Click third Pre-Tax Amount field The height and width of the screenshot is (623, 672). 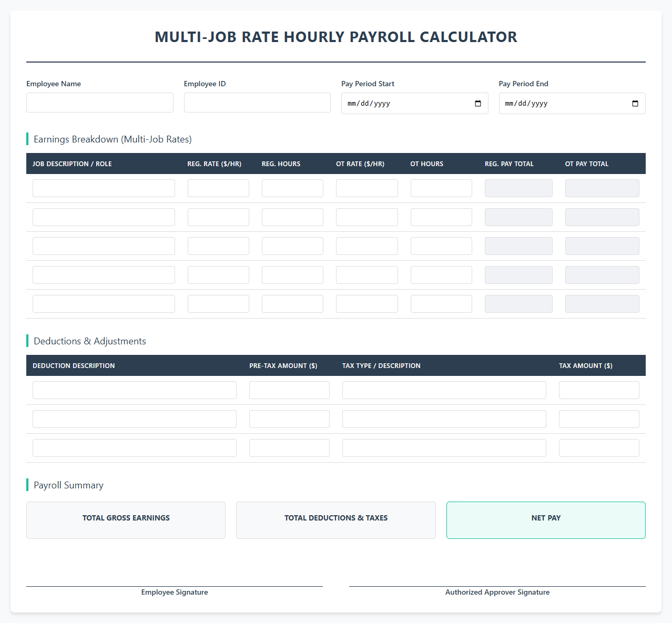click(x=289, y=448)
